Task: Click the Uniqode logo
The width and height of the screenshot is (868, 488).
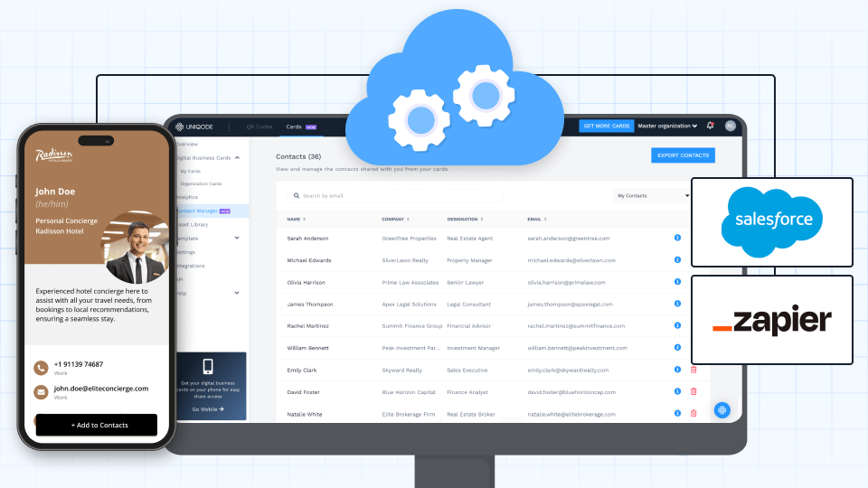Action: [x=194, y=127]
